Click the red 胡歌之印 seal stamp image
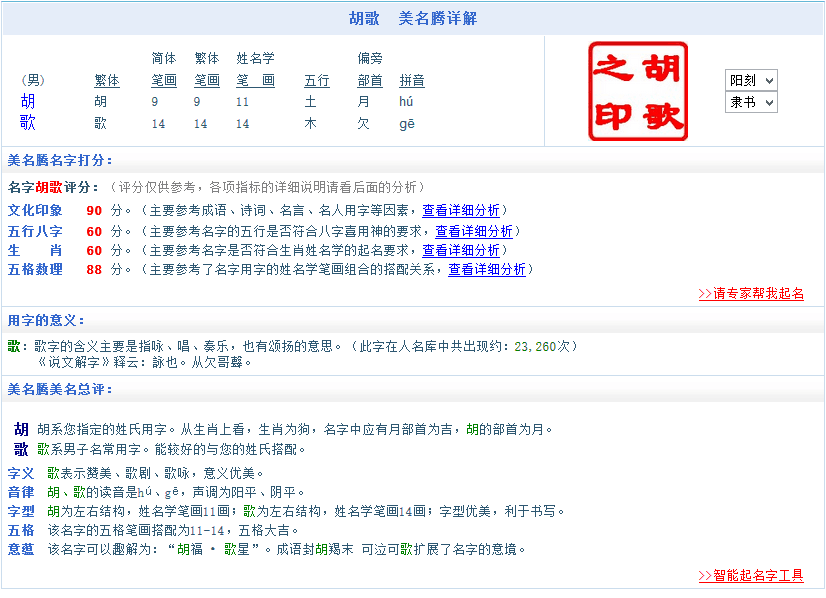Viewport: 826px width, 598px height. coord(639,91)
